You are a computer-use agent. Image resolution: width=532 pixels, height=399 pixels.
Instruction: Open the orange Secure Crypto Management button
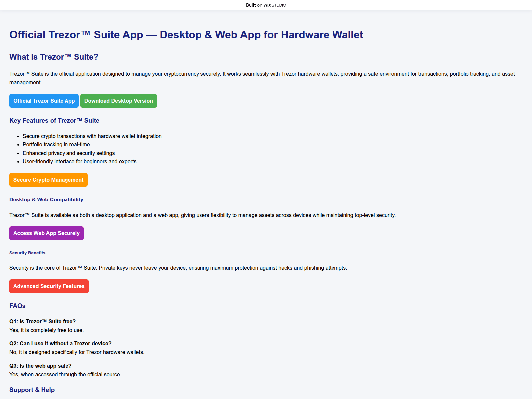(49, 180)
